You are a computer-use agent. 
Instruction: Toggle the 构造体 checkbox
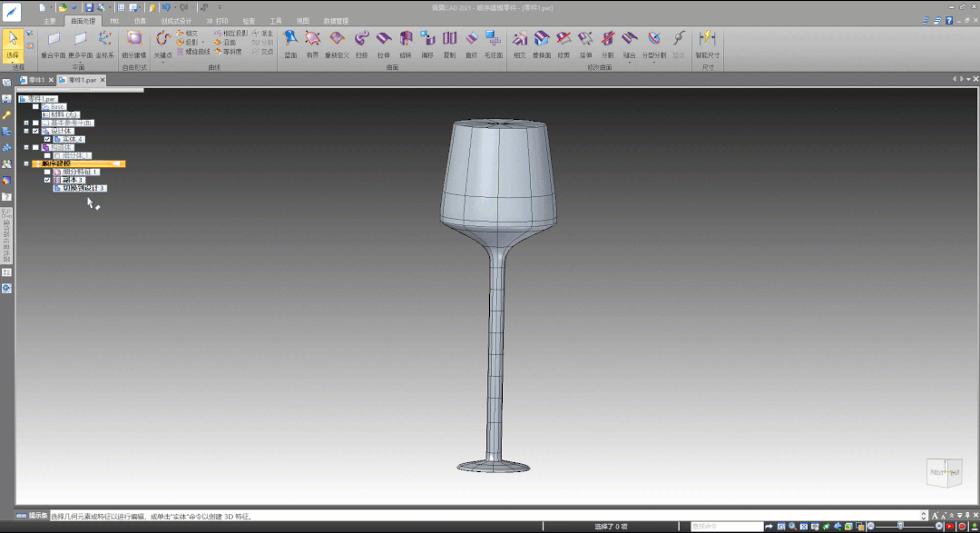35,148
